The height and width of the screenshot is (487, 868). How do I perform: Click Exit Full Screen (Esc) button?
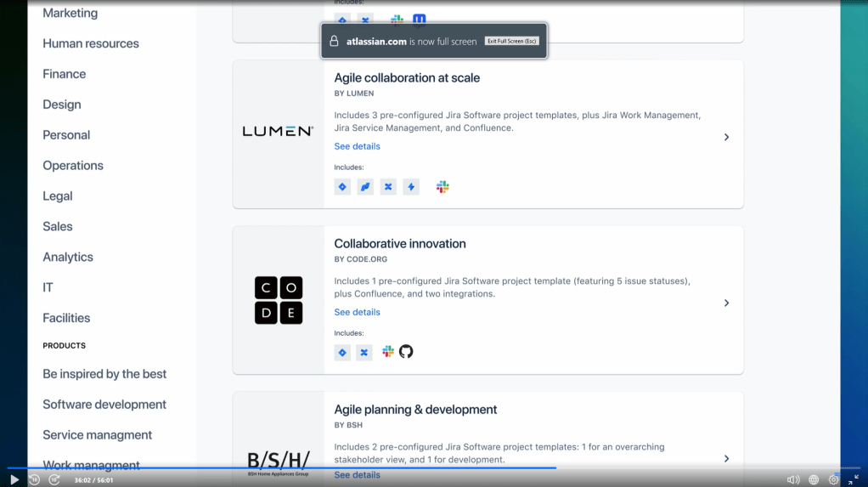pos(513,41)
